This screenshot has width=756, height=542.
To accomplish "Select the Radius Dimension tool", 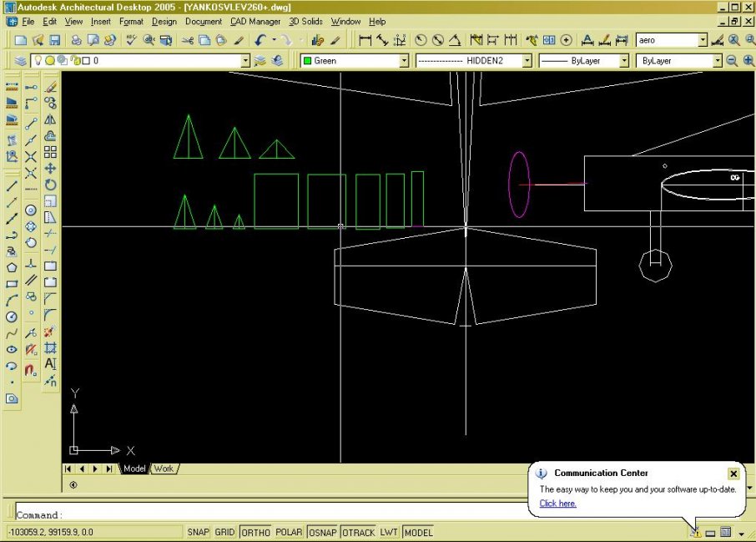I will click(x=421, y=40).
